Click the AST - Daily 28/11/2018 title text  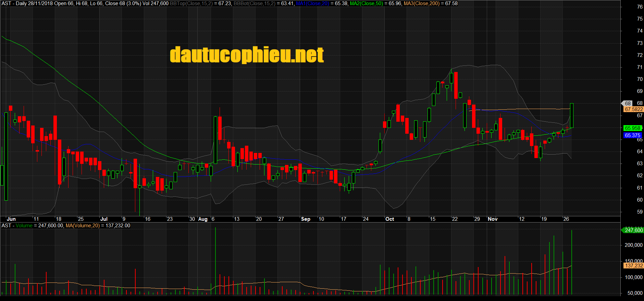(x=27, y=3)
